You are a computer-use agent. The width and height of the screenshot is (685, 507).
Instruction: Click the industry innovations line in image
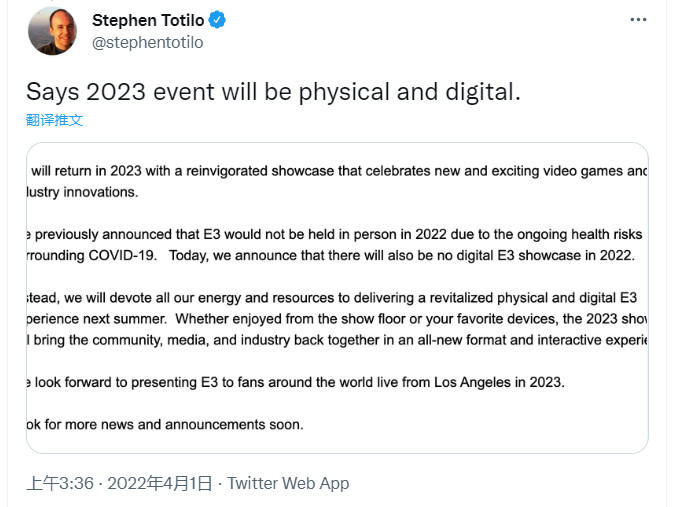82,192
